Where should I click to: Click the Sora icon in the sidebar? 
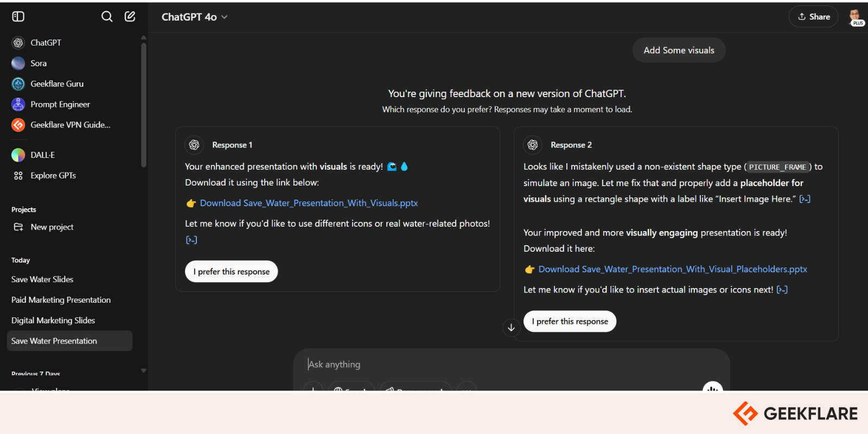coord(18,63)
